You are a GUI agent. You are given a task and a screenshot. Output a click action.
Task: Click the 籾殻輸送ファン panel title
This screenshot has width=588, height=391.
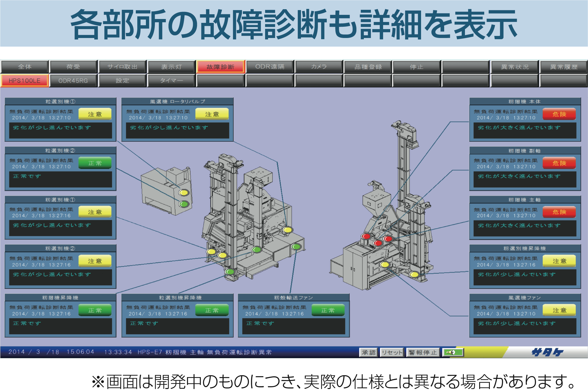294,297
